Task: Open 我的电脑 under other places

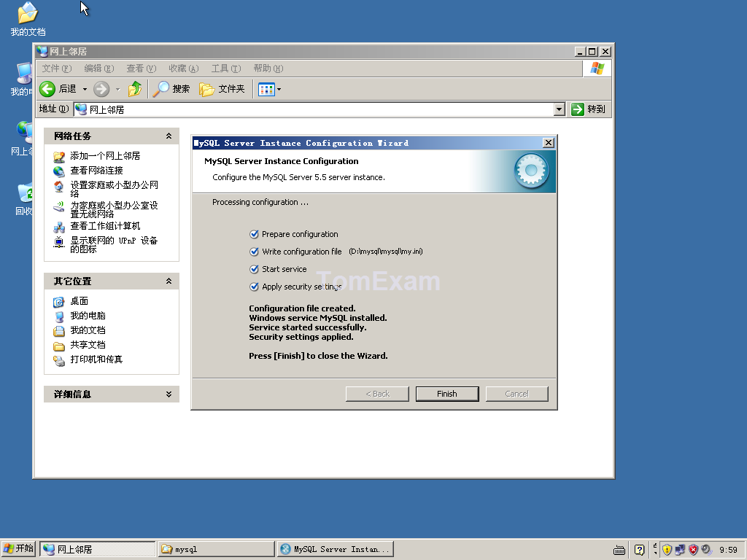Action: tap(88, 316)
